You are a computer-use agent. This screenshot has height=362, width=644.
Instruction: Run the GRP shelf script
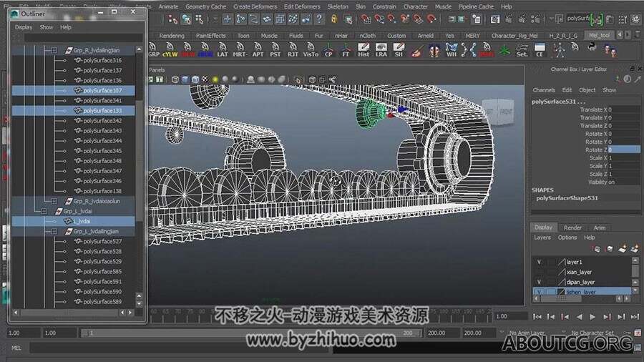153,50
